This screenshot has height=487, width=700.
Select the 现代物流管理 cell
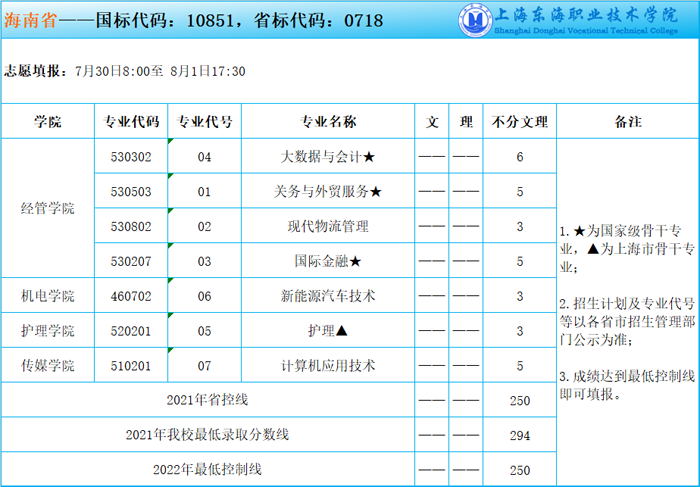click(x=328, y=226)
